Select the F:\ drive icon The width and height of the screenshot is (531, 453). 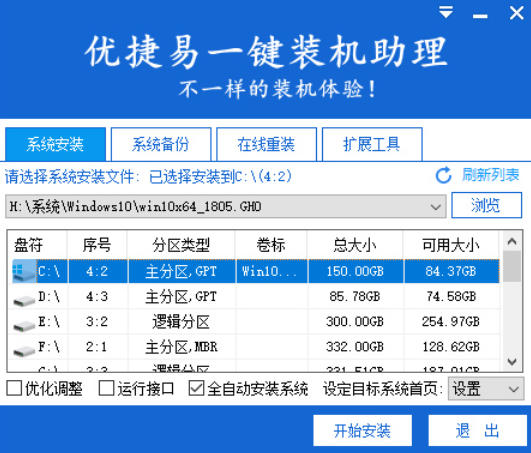click(x=24, y=350)
